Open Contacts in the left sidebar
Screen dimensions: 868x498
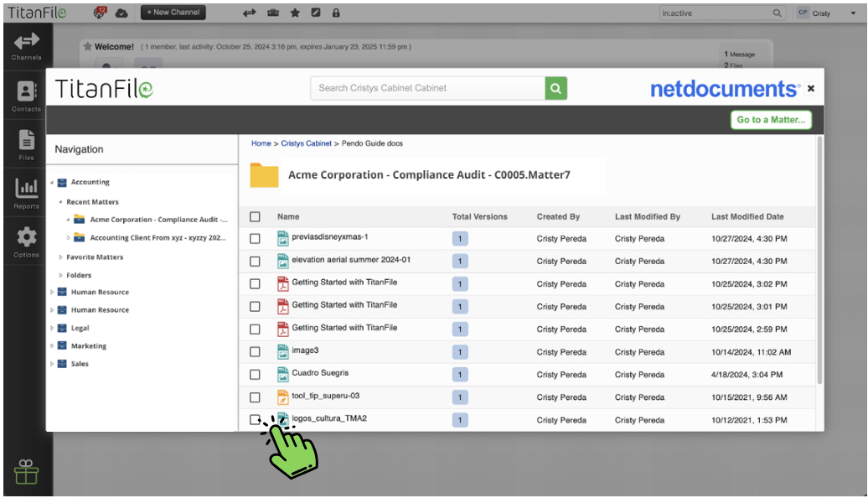click(27, 96)
